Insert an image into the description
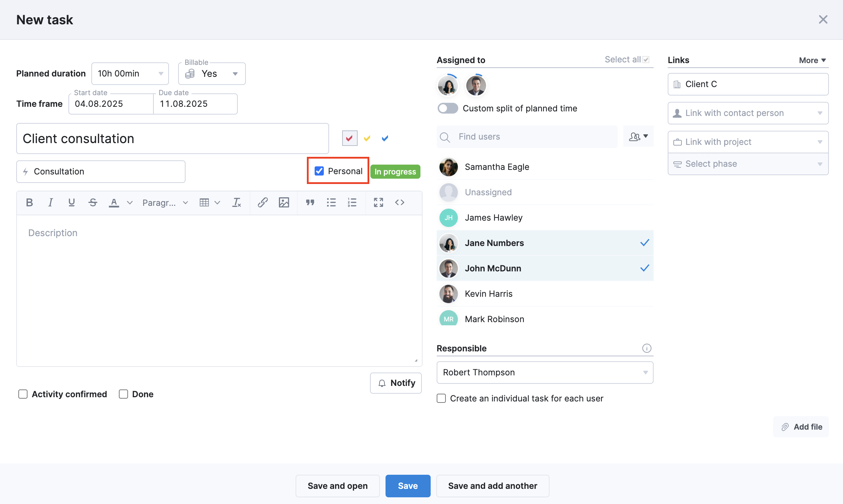This screenshot has width=843, height=504. (x=284, y=202)
